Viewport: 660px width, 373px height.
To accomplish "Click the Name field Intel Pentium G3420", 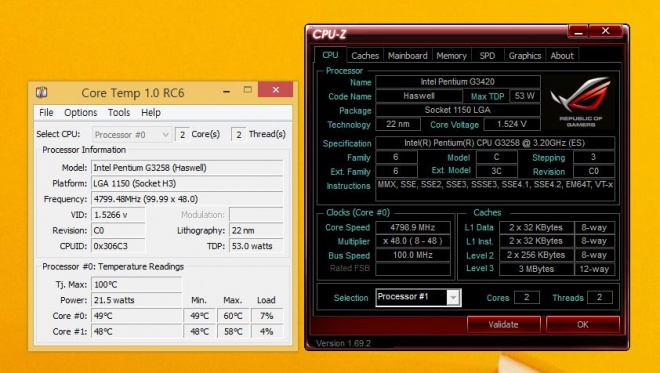I will pyautogui.click(x=458, y=82).
